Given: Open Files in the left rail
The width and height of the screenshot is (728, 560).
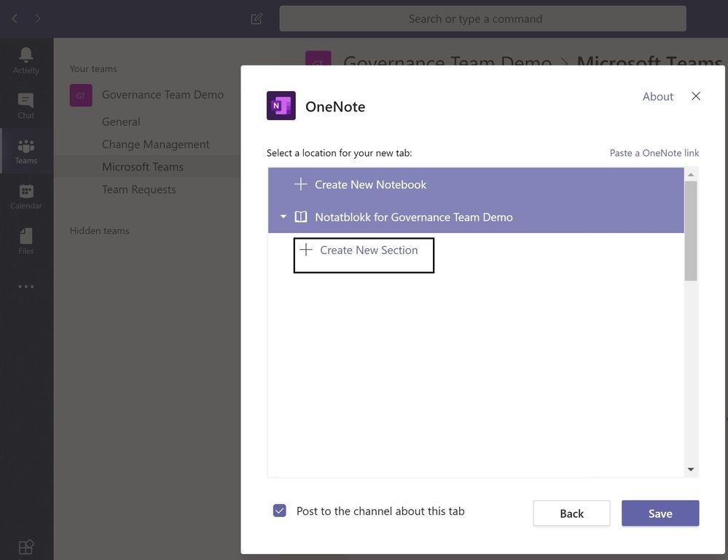Looking at the screenshot, I should coord(26,241).
